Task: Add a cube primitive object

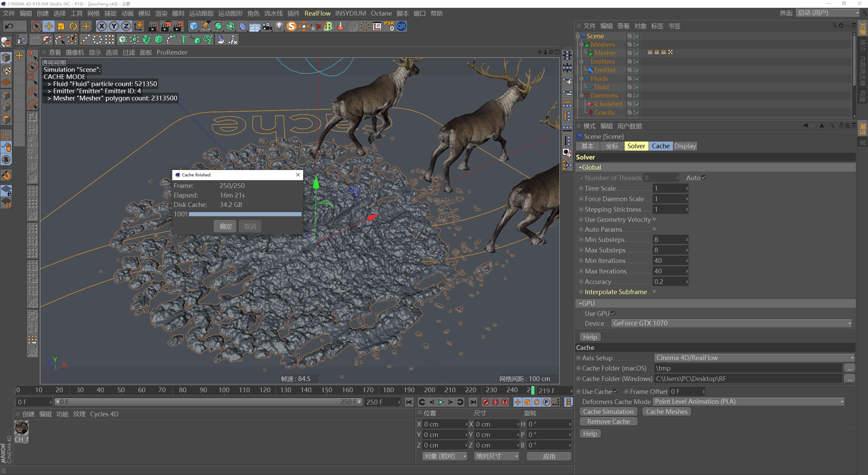Action: coord(194,26)
